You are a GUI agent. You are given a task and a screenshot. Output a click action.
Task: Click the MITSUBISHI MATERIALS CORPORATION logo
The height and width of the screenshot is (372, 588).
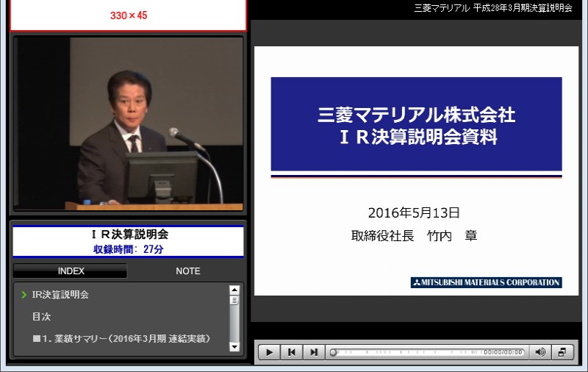tap(487, 282)
